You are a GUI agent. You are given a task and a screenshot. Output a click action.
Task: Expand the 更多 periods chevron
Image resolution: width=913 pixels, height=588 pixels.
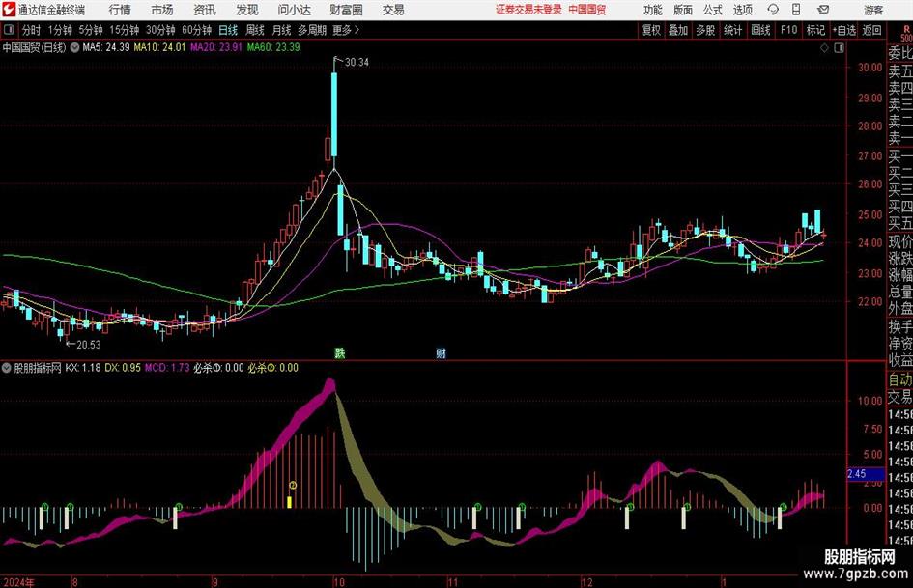(x=357, y=30)
